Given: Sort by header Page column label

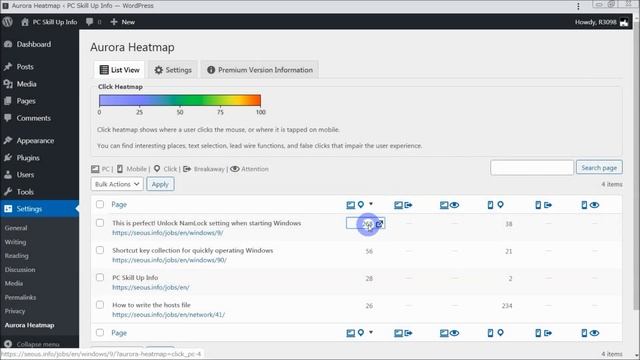Looking at the screenshot, I should [119, 204].
